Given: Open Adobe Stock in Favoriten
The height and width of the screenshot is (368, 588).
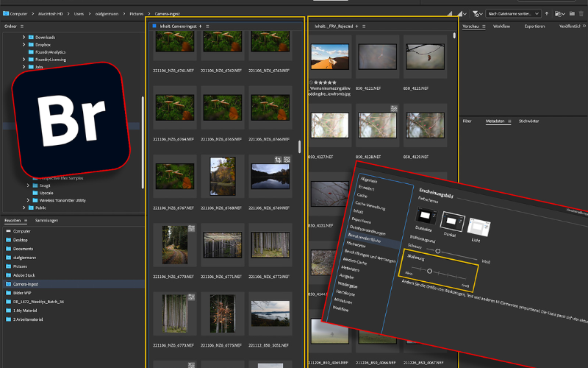Looking at the screenshot, I should (25, 275).
